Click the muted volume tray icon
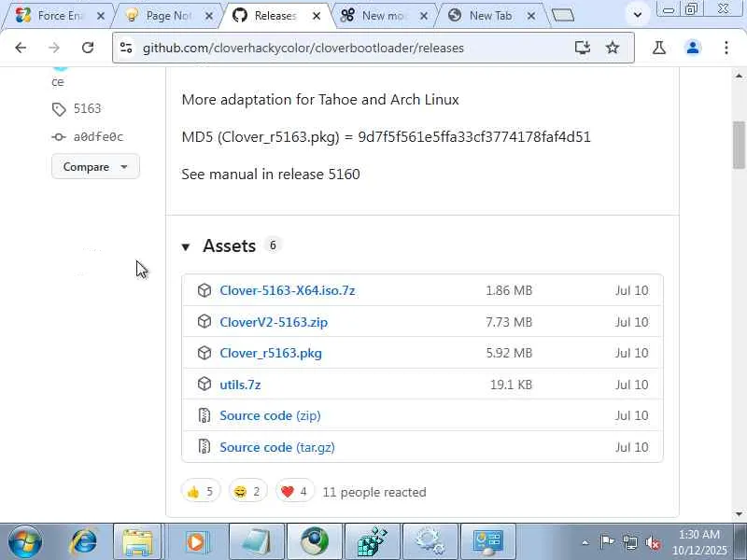 (x=653, y=542)
